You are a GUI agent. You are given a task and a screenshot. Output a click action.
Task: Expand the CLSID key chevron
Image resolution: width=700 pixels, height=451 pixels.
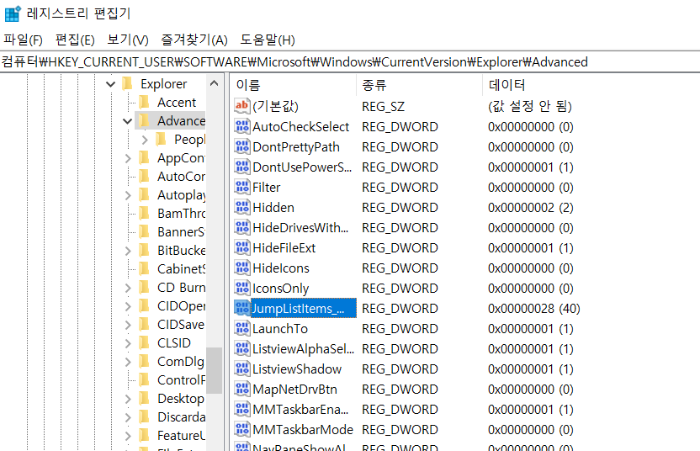click(128, 343)
